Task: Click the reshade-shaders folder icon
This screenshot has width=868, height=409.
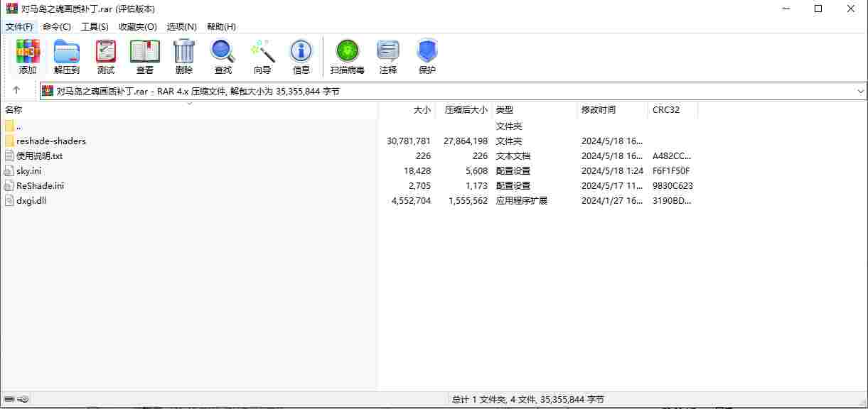Action: (9, 141)
